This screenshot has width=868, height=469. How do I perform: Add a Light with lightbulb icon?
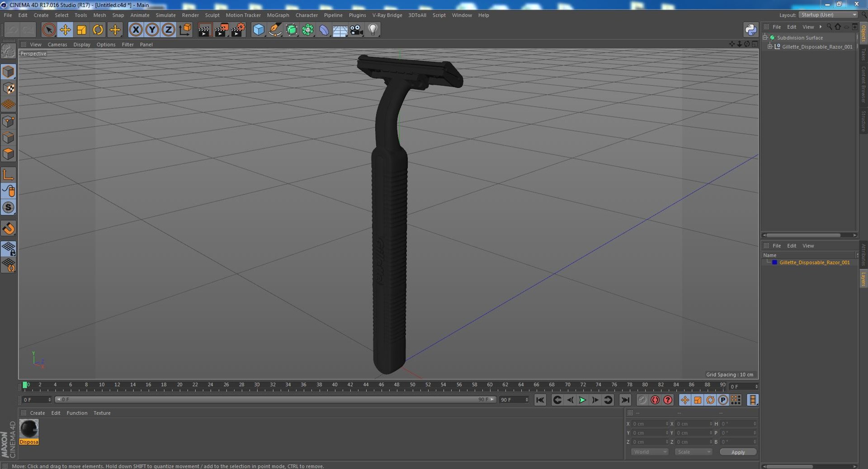373,30
